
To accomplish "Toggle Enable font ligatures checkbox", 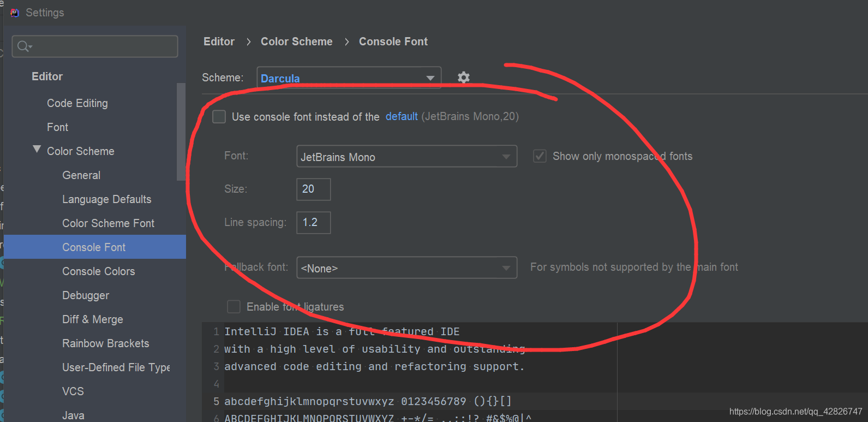I will pyautogui.click(x=234, y=307).
